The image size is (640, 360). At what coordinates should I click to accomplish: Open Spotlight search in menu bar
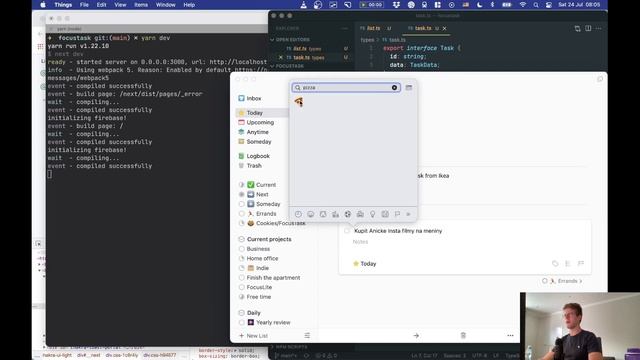536,5
